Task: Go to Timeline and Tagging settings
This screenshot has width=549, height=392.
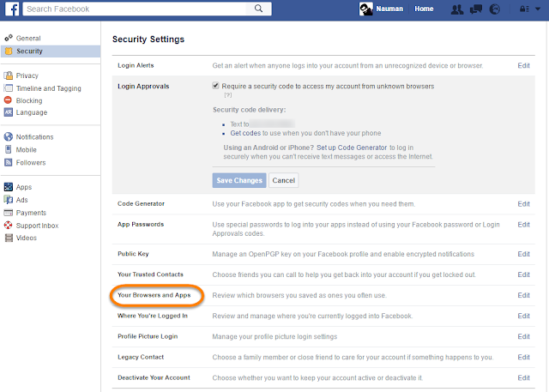Action: (48, 88)
